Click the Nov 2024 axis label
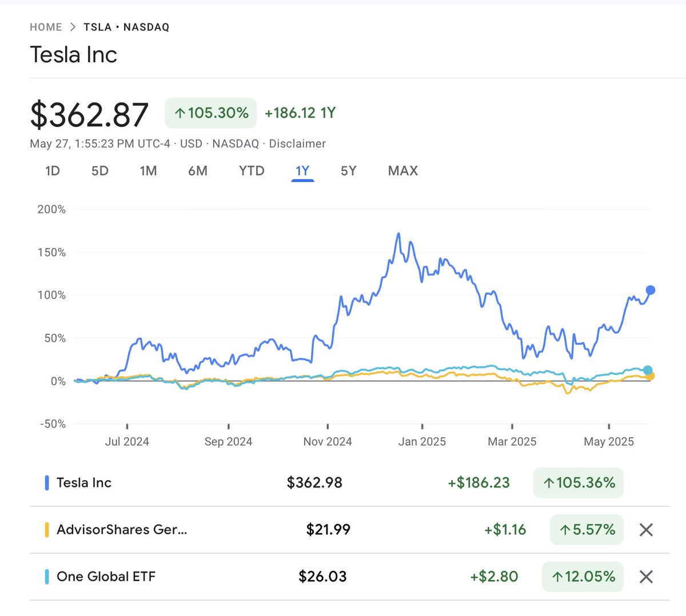Screen dimensions: 686x616 coord(328,442)
